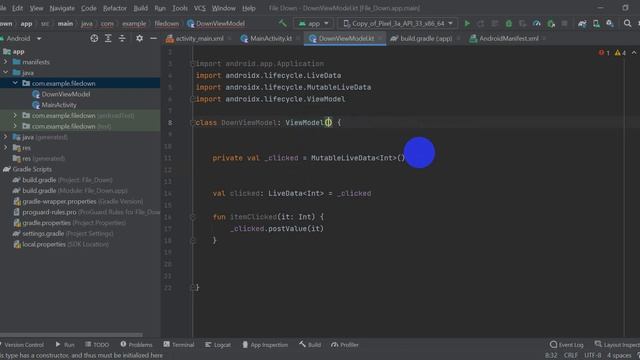
Task: Click the fold arrow beside the imports
Action: (x=193, y=64)
